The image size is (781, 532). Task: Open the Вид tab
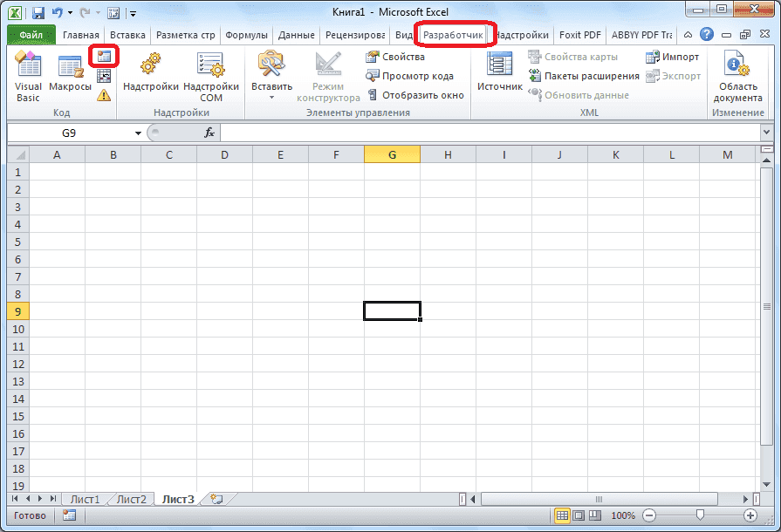pos(403,35)
